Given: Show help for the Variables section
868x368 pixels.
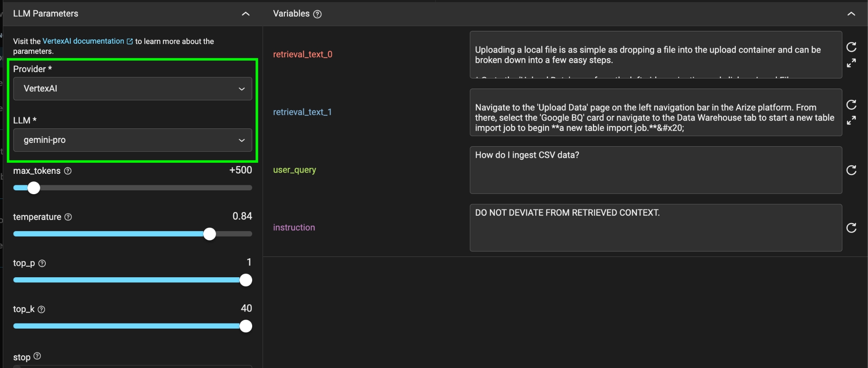Looking at the screenshot, I should click(x=317, y=14).
